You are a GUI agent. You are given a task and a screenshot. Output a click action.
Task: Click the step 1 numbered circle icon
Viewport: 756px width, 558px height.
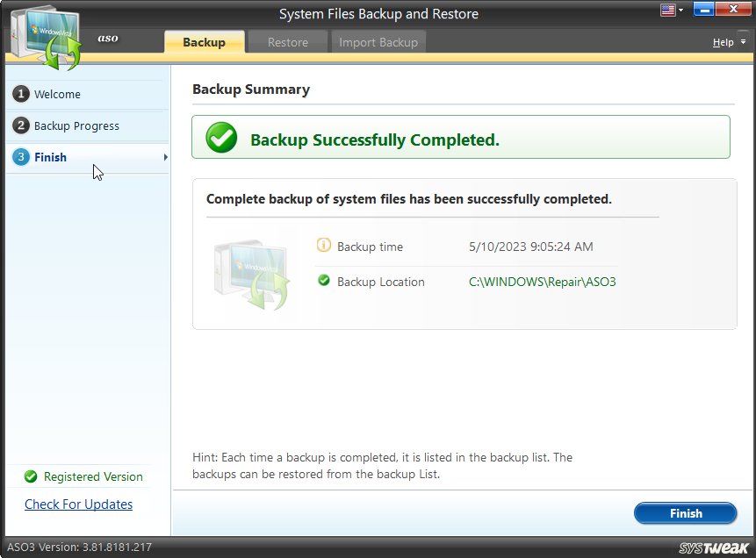point(19,94)
